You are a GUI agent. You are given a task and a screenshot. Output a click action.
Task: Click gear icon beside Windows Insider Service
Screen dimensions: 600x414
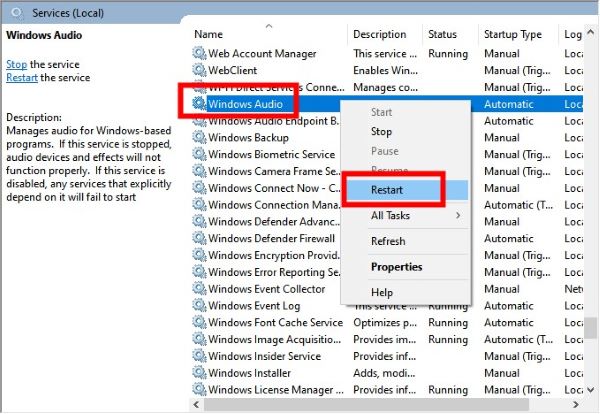(199, 356)
